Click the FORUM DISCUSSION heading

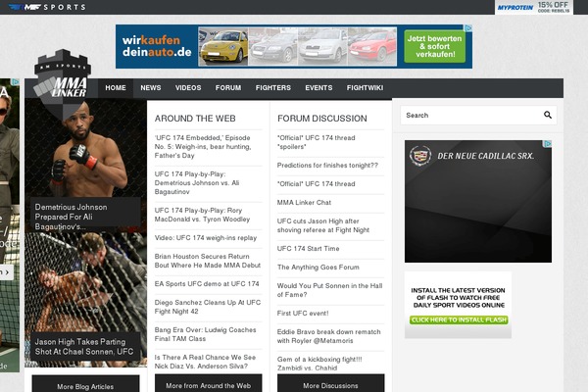pyautogui.click(x=322, y=119)
